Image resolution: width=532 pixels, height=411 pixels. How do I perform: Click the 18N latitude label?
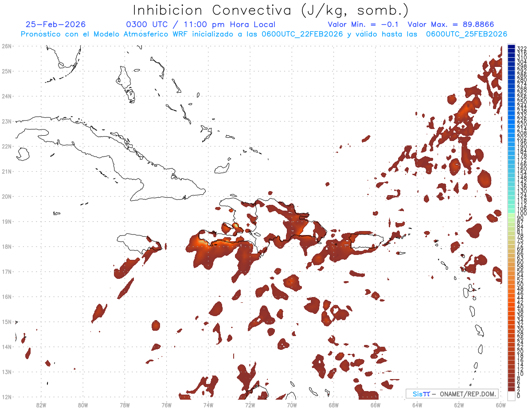point(6,247)
